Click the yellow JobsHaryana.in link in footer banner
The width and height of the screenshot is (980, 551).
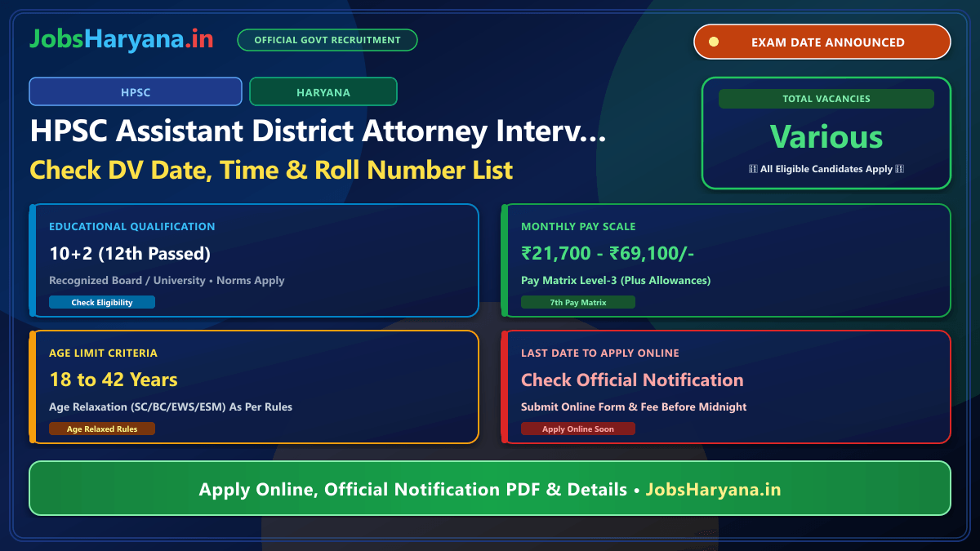pos(714,490)
